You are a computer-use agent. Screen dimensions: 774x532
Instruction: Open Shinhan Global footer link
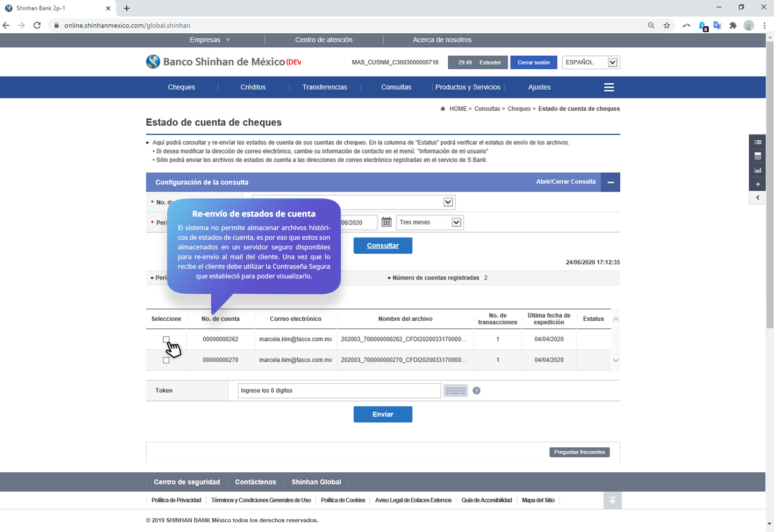point(316,482)
